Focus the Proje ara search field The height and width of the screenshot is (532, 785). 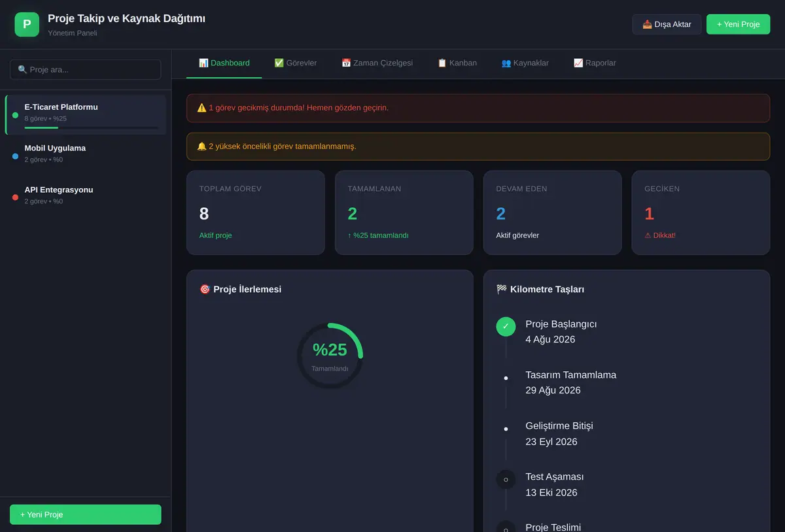pyautogui.click(x=85, y=70)
